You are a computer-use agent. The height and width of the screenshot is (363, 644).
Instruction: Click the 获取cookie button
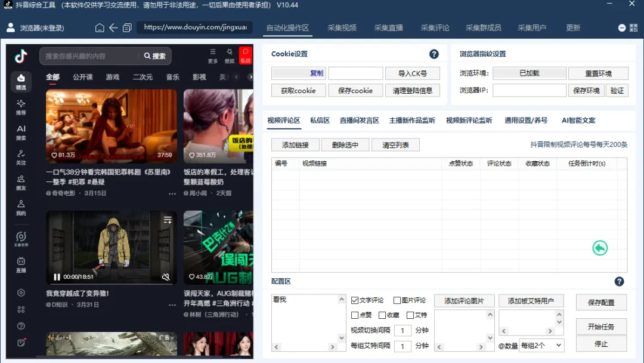pos(298,90)
